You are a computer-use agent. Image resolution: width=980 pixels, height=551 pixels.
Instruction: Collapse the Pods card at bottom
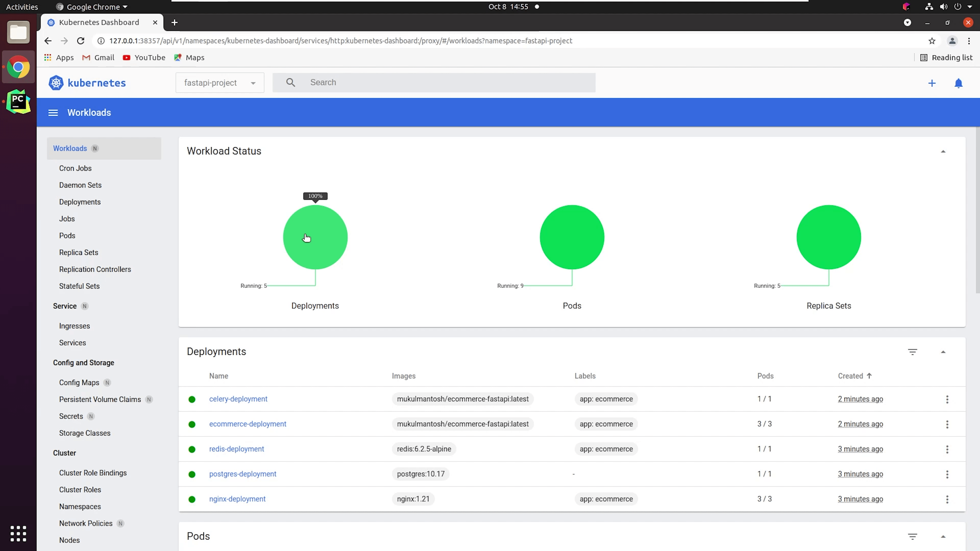(x=943, y=536)
